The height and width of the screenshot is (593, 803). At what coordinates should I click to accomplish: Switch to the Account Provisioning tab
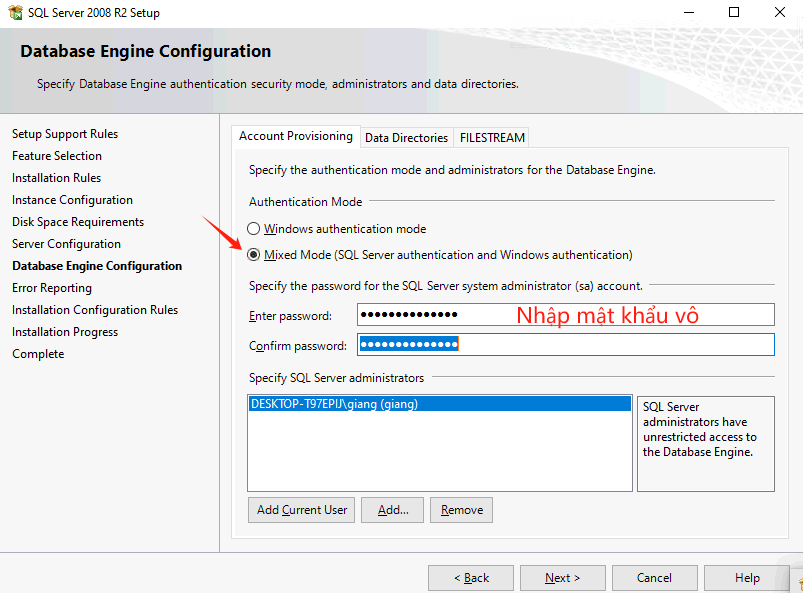pyautogui.click(x=295, y=136)
